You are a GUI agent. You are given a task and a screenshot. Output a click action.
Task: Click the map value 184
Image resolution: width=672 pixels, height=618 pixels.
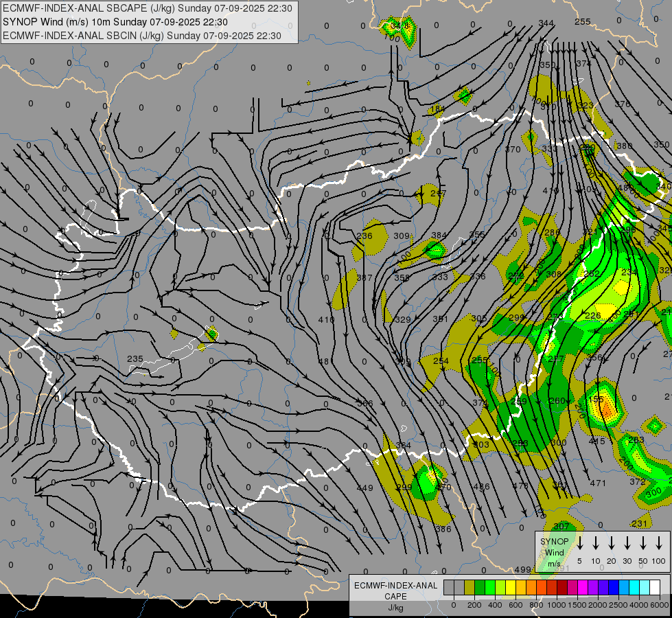pos(437,109)
